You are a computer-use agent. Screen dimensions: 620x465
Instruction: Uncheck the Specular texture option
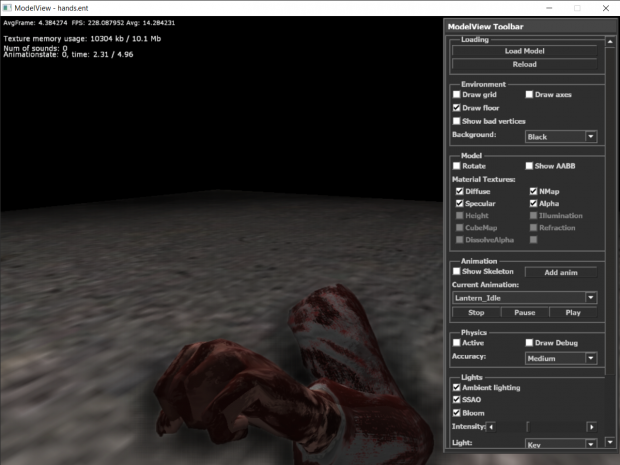point(459,203)
